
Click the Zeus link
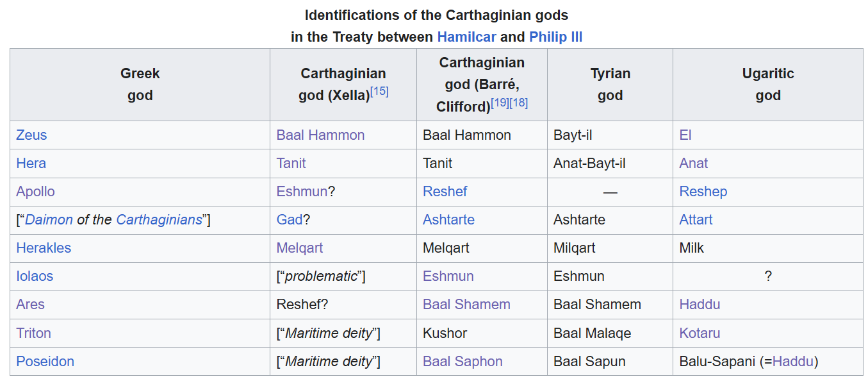click(31, 135)
